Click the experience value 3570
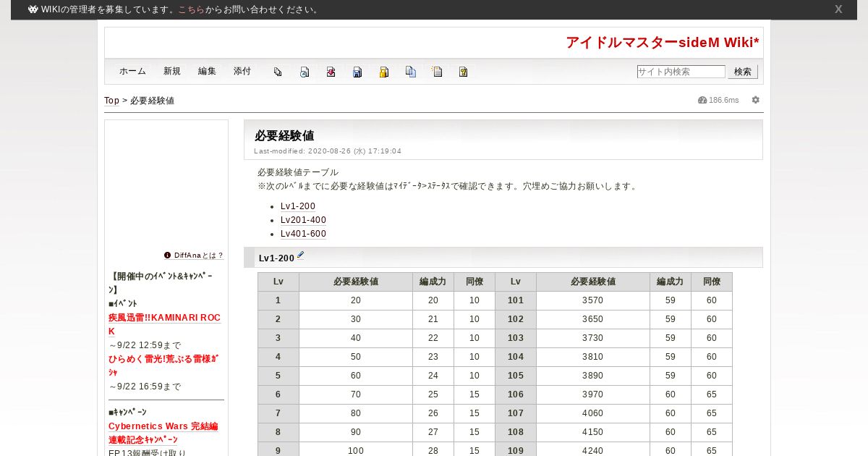The image size is (868, 456). [593, 300]
